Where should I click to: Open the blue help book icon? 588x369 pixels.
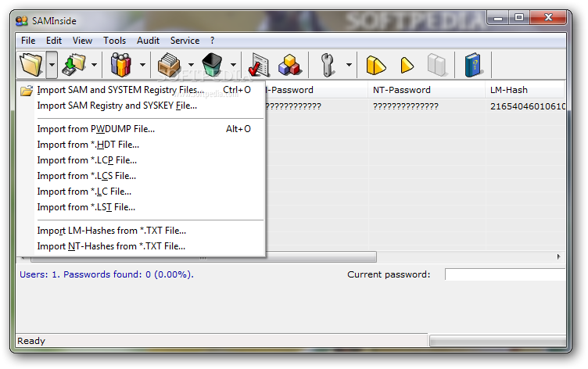(x=473, y=65)
